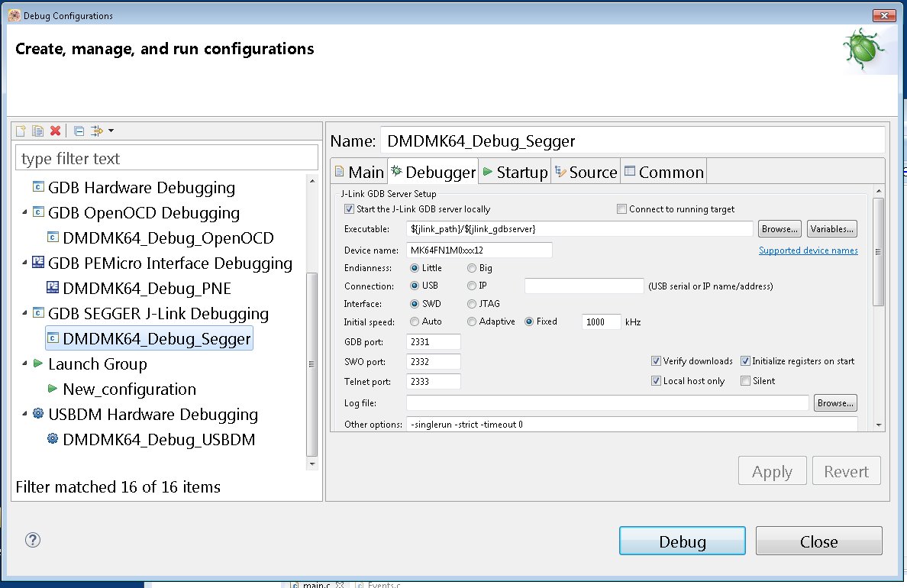This screenshot has height=588, width=907.
Task: Collapse the GDB OpenOCD Debugging node
Action: pos(24,212)
